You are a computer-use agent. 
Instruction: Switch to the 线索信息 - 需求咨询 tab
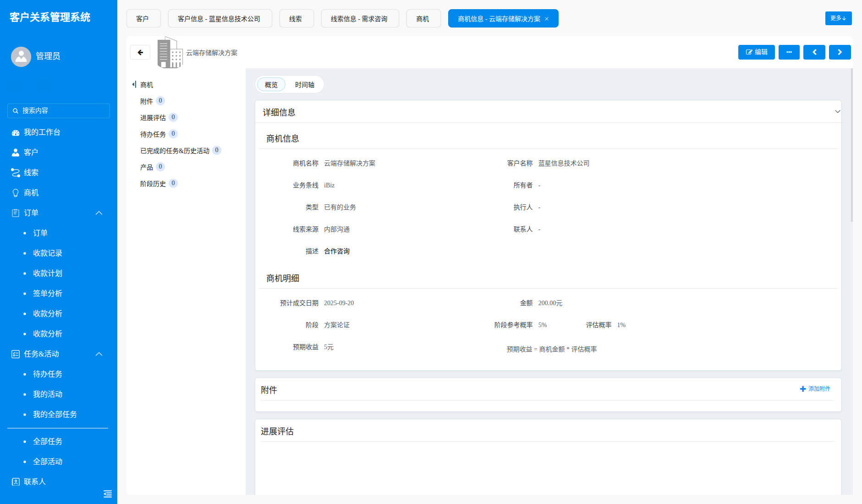pos(360,19)
